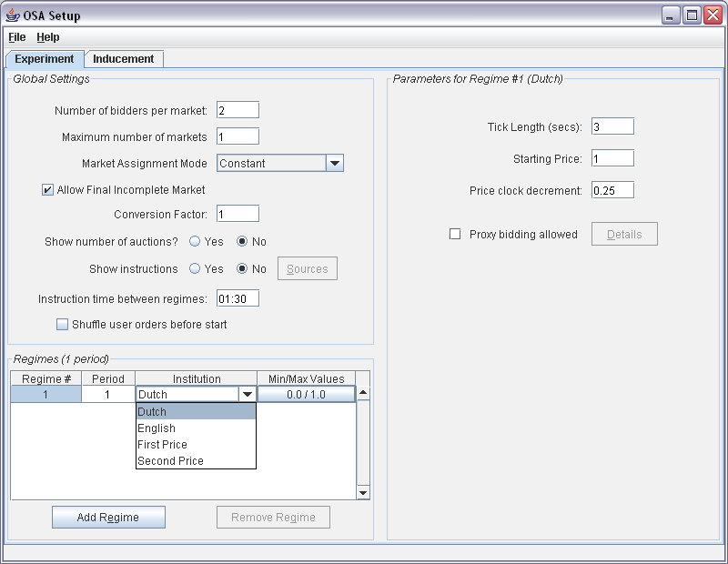Click the 0.0 / 1.0 Min/Max Values button

click(x=307, y=395)
